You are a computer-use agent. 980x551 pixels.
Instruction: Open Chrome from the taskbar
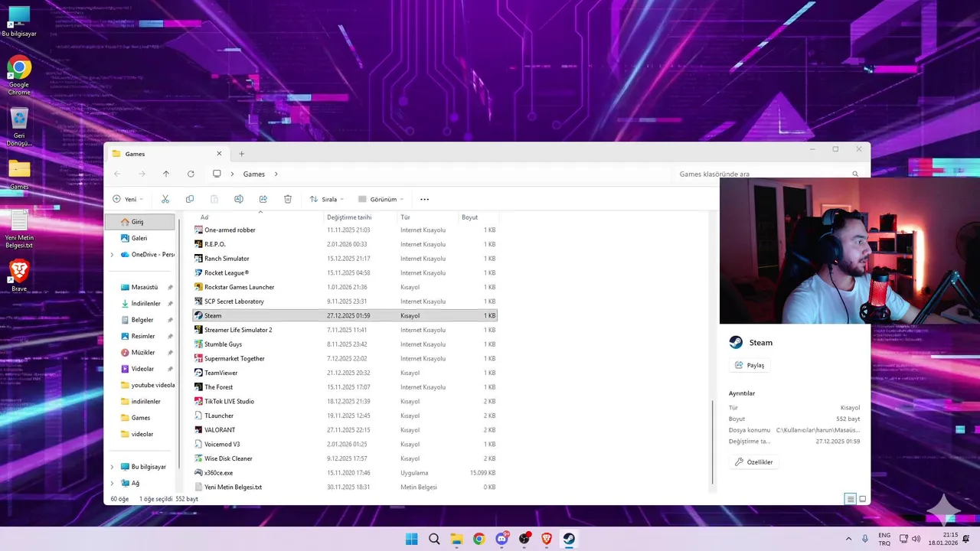(479, 539)
